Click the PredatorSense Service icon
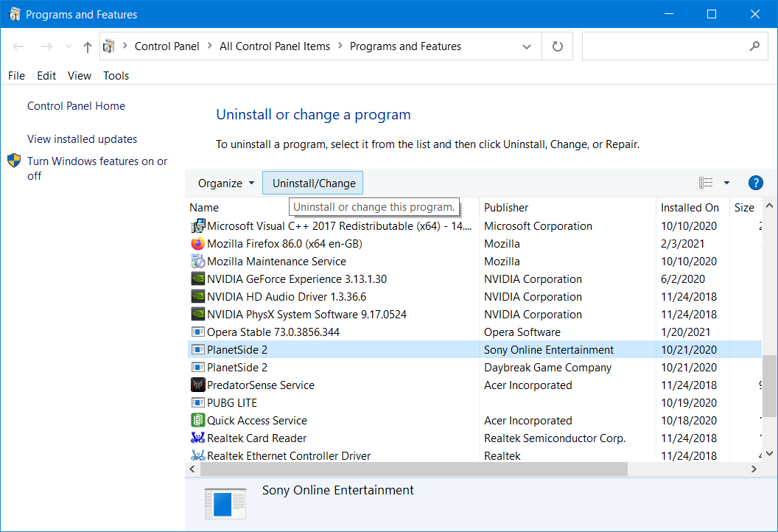Viewport: 778px width, 532px height. (x=198, y=385)
